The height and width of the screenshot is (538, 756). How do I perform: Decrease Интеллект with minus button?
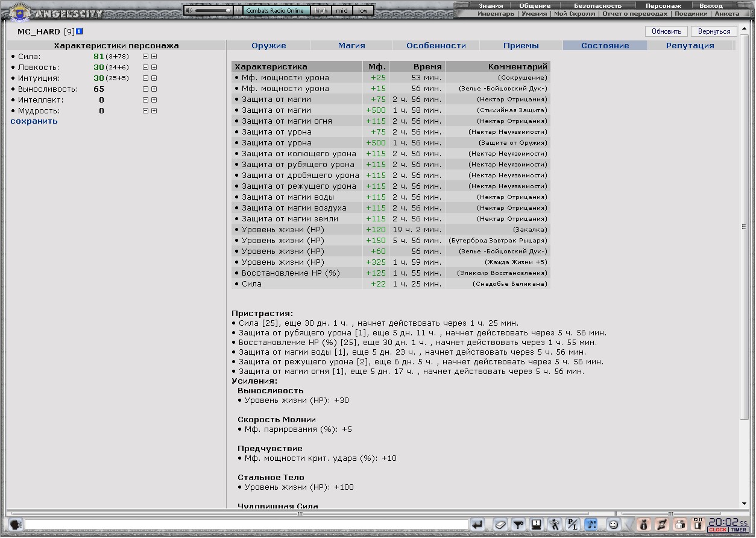click(145, 100)
